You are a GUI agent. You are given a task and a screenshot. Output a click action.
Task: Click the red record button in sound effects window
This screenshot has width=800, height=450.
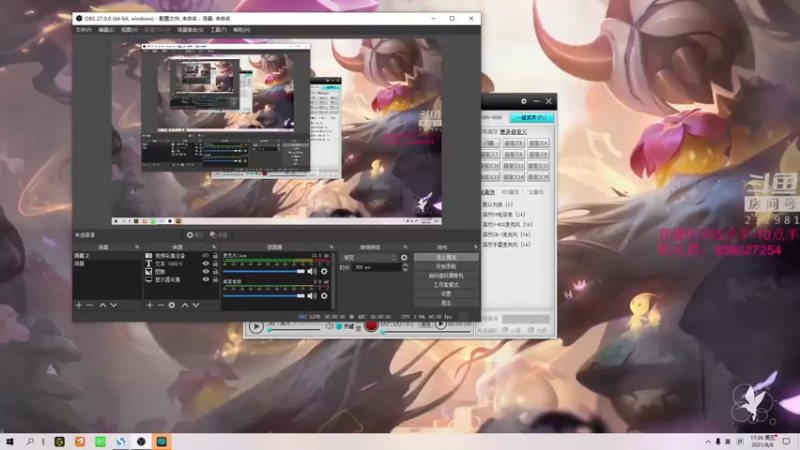click(371, 326)
